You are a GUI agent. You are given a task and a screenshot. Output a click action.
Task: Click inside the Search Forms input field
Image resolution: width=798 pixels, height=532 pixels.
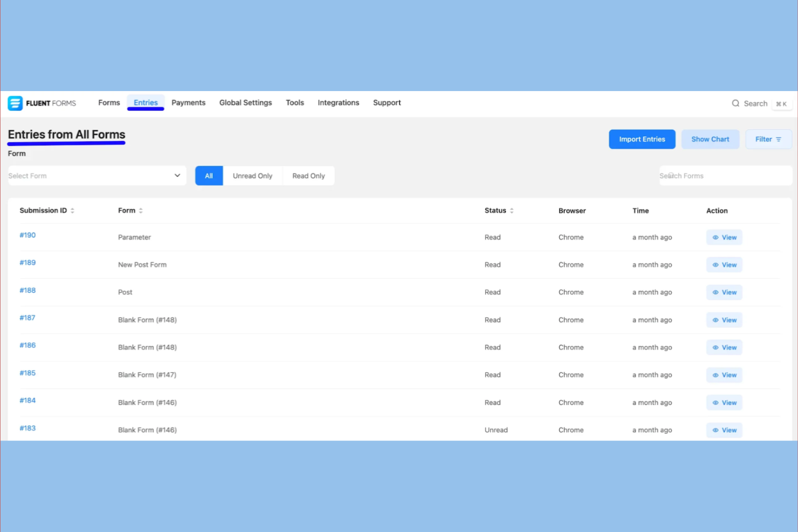(725, 175)
